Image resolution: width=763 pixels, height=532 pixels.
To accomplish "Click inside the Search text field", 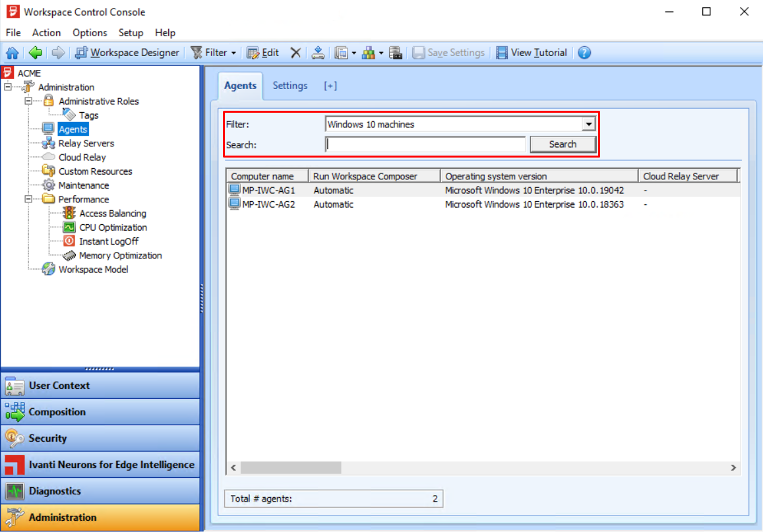I will (x=425, y=144).
